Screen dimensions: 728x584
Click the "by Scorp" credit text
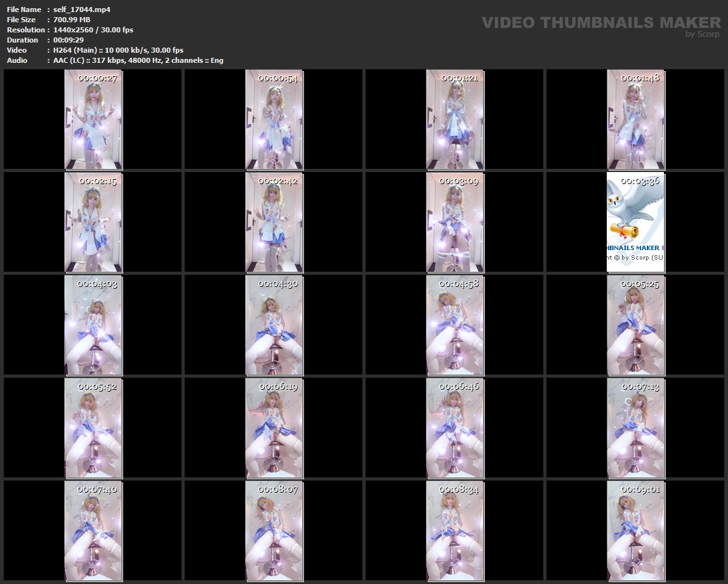702,34
